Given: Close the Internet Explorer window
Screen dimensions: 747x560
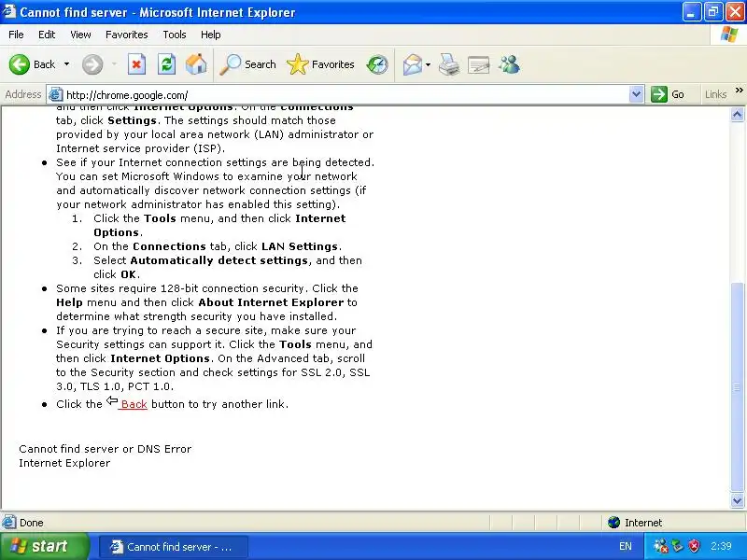Looking at the screenshot, I should [x=735, y=12].
